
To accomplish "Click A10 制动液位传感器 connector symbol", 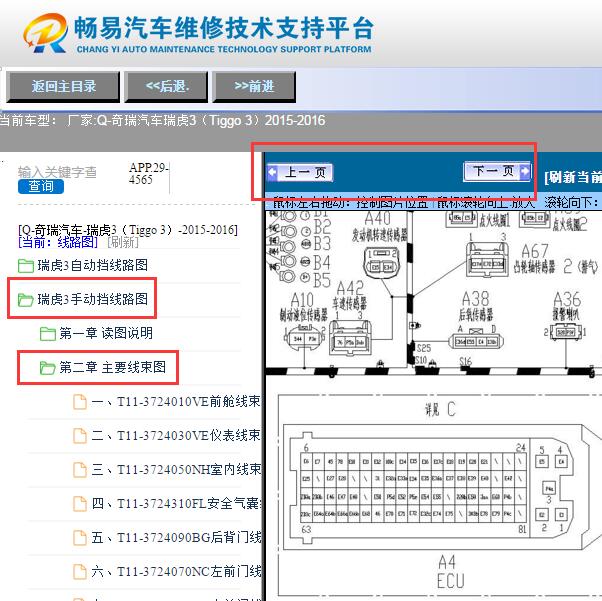I will (x=304, y=338).
